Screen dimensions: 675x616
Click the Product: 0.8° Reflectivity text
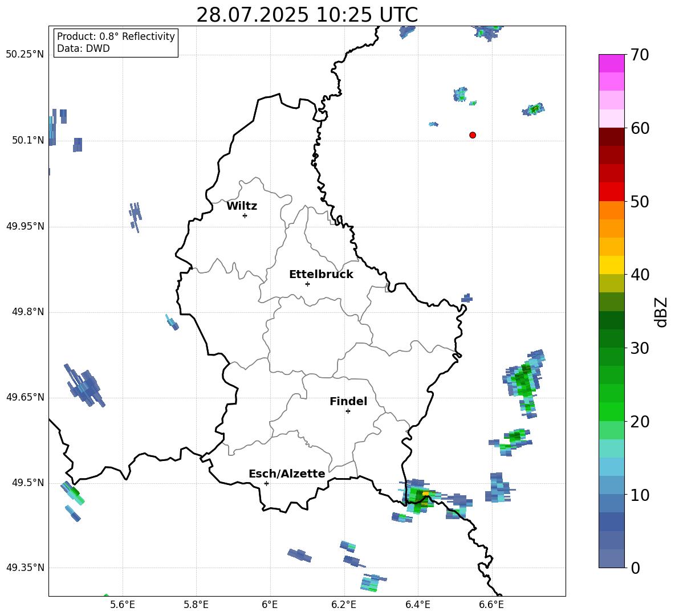pyautogui.click(x=116, y=36)
